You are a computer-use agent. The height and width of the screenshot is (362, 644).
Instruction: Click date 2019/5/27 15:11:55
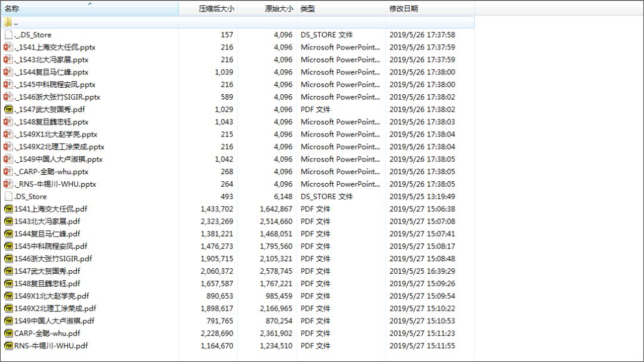tap(422, 345)
